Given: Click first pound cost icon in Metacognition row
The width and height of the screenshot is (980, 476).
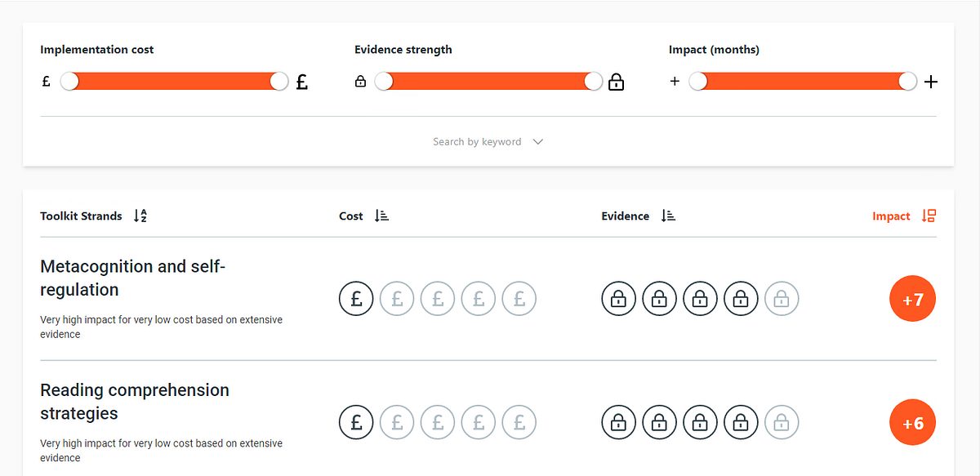Looking at the screenshot, I should (356, 299).
